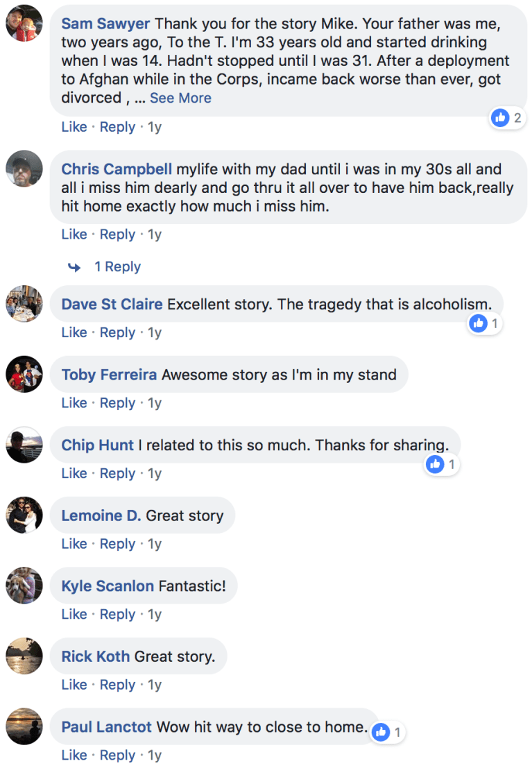Like Toby Ferreira's comment
This screenshot has width=532, height=768.
point(74,402)
